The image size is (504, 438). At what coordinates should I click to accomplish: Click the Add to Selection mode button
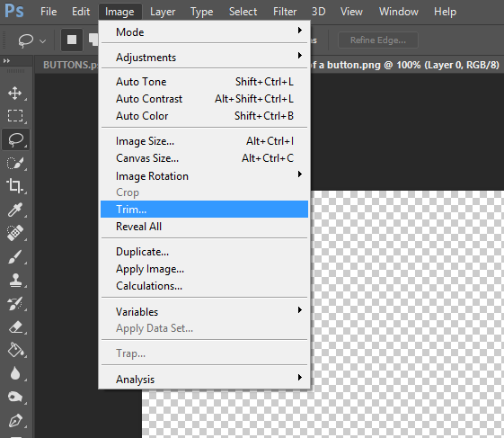(93, 40)
